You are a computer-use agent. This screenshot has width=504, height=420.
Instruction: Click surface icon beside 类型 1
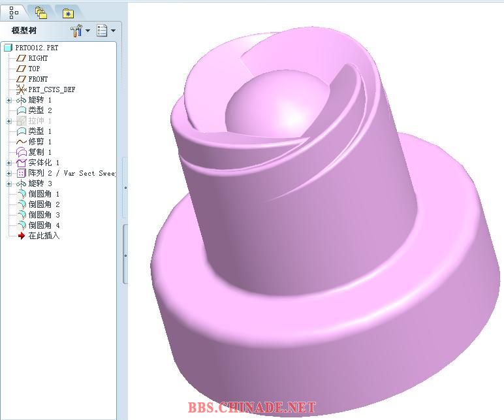tap(21, 131)
